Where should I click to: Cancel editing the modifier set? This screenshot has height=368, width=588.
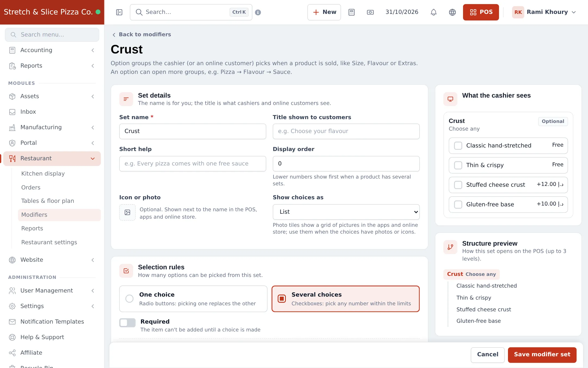click(x=488, y=354)
